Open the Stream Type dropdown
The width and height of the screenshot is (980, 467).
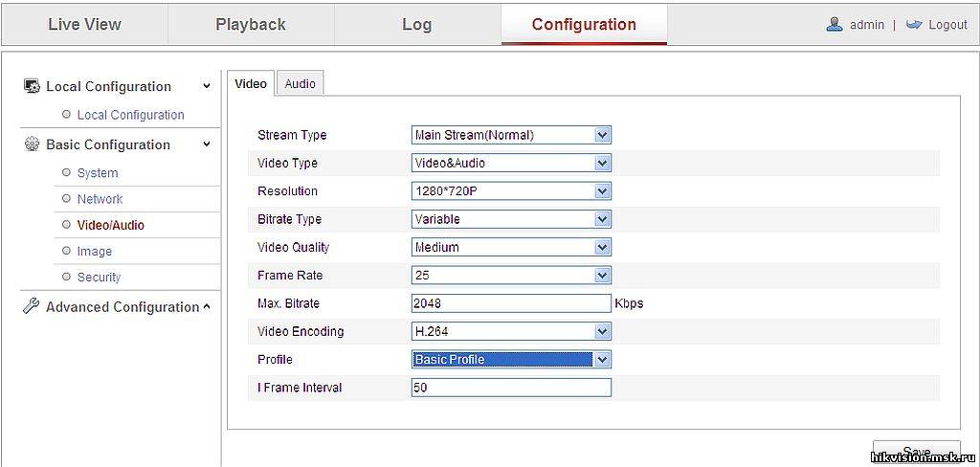point(511,134)
